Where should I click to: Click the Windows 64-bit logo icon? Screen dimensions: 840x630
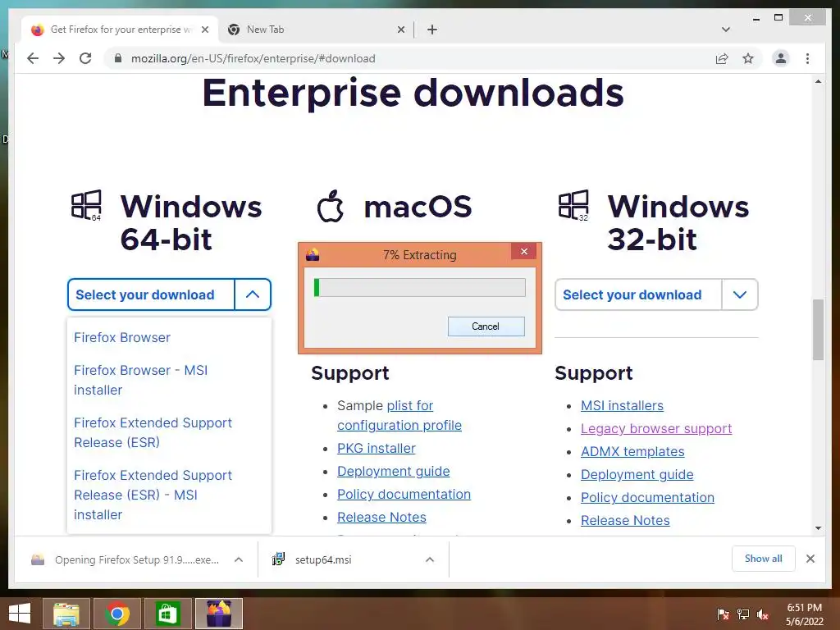coord(86,205)
